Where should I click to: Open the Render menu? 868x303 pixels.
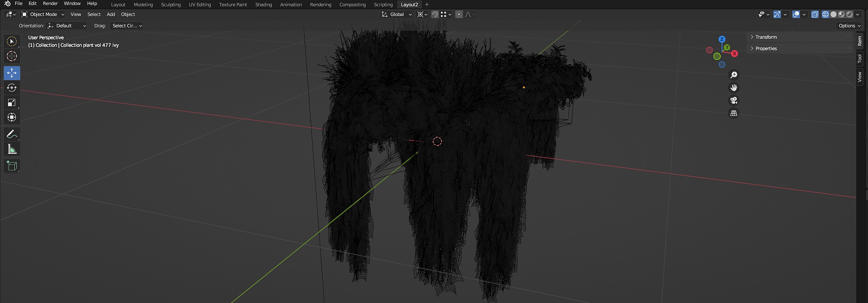coord(50,3)
